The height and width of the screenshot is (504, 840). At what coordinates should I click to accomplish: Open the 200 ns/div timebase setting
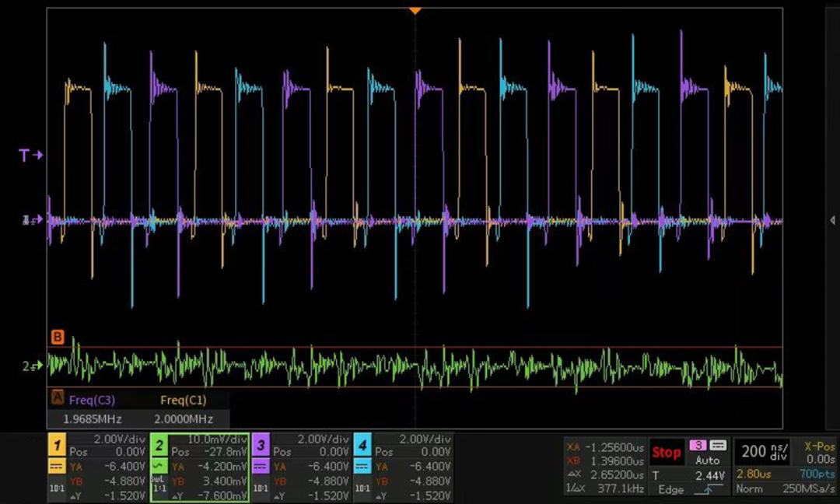[763, 452]
